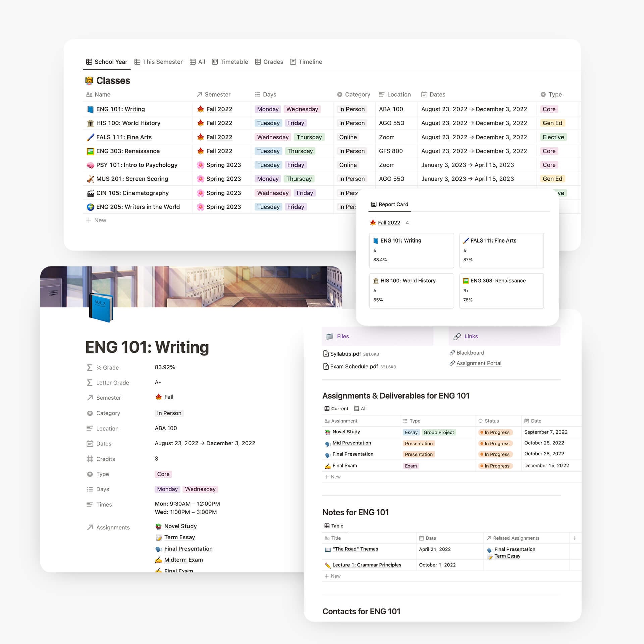Viewport: 644px width, 644px height.
Task: Add a new class with the New button
Action: pos(96,220)
